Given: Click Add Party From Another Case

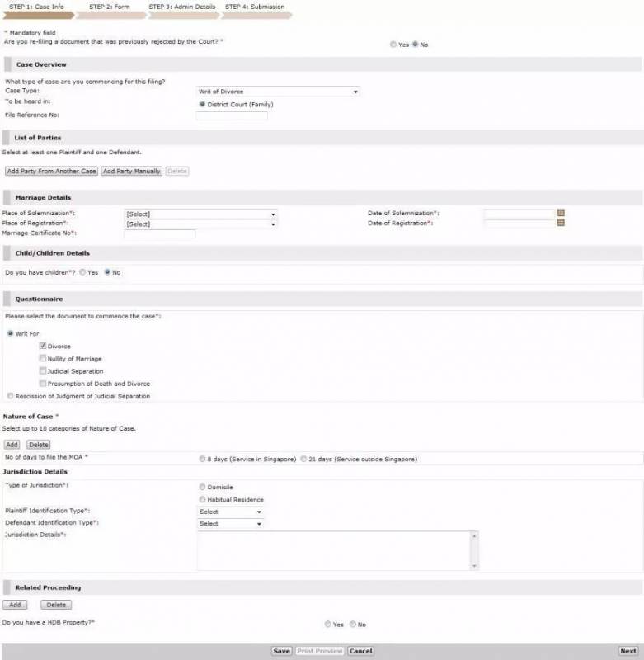Looking at the screenshot, I should [x=51, y=172].
